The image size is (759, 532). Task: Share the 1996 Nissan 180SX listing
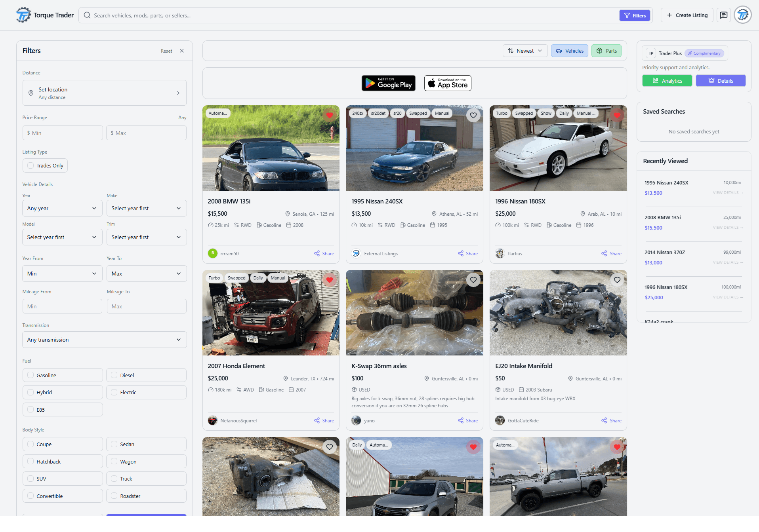(x=611, y=253)
